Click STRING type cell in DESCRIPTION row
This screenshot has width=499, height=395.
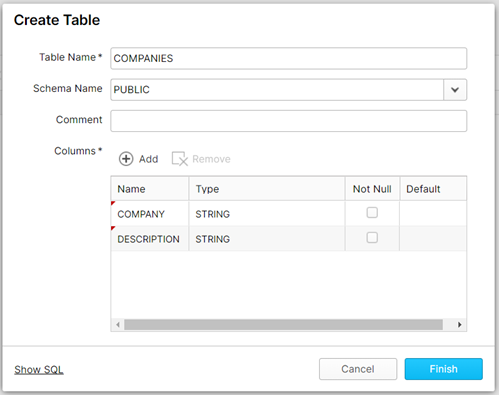(x=267, y=239)
